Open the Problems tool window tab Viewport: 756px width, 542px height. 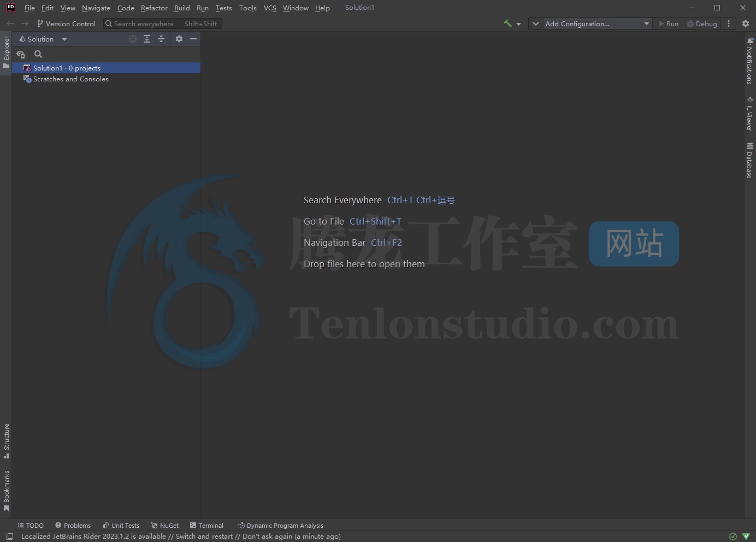pos(73,526)
